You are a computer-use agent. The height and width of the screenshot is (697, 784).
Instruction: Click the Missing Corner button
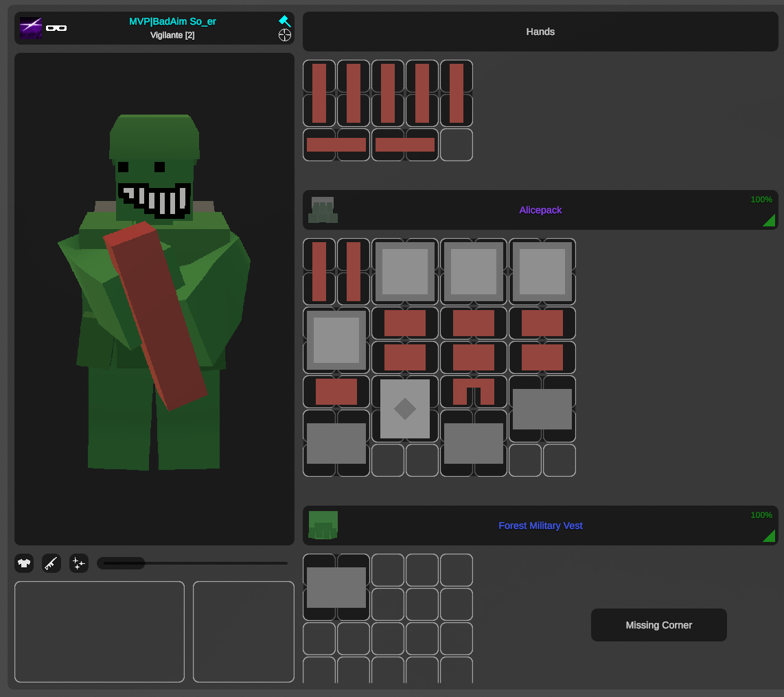tap(658, 625)
